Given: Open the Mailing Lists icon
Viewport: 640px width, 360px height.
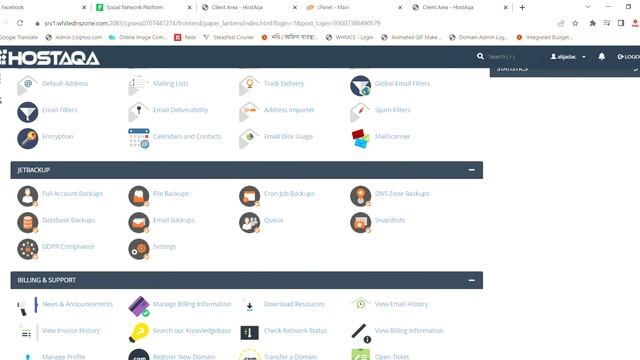Looking at the screenshot, I should pos(138,85).
